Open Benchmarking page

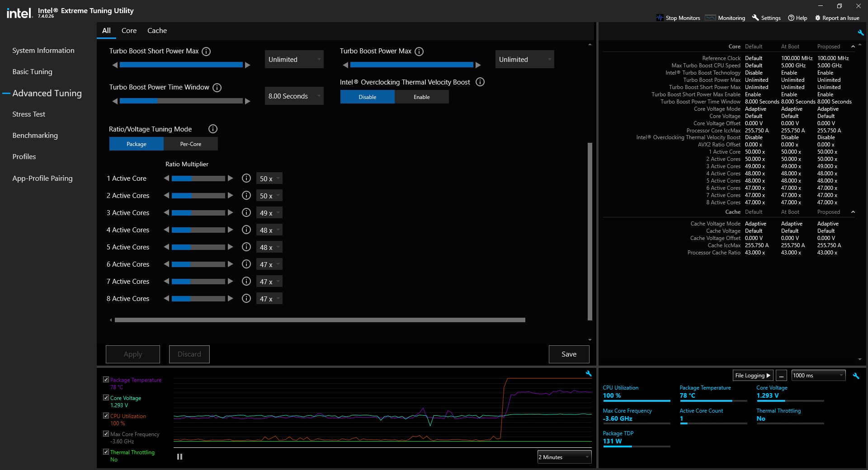pos(35,135)
